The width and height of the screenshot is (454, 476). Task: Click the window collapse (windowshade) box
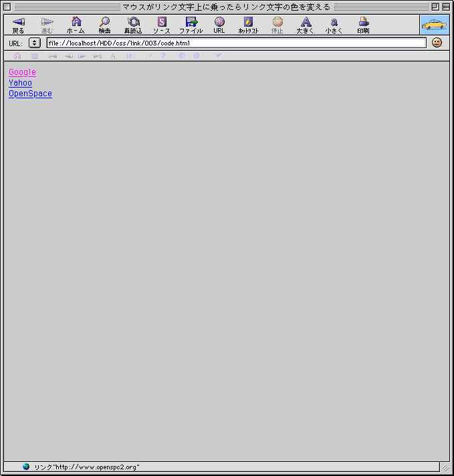coord(446,7)
